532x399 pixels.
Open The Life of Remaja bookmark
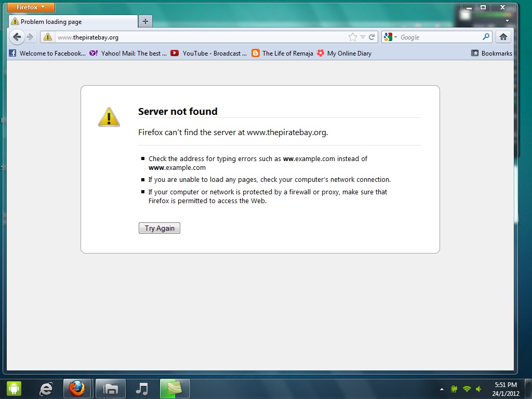(x=282, y=54)
